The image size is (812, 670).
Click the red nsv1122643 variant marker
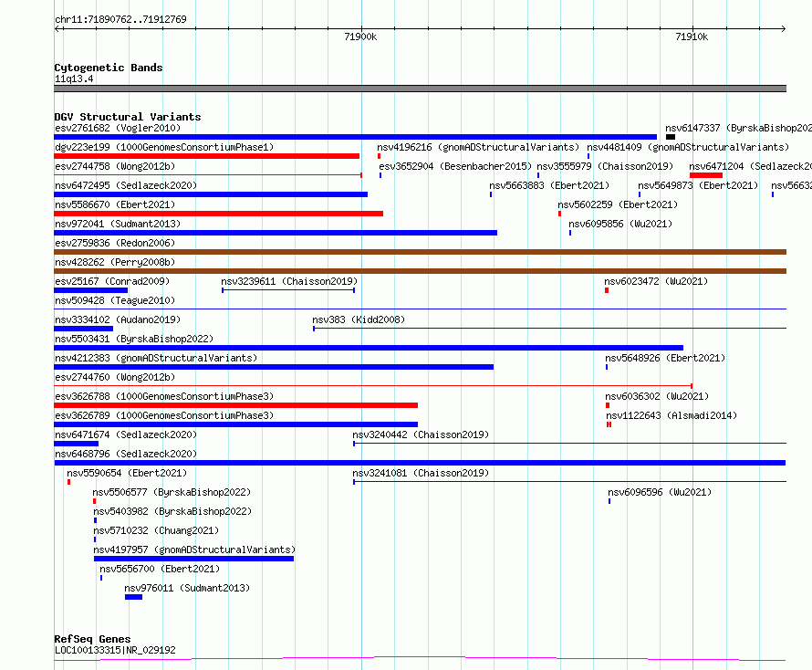tap(609, 424)
